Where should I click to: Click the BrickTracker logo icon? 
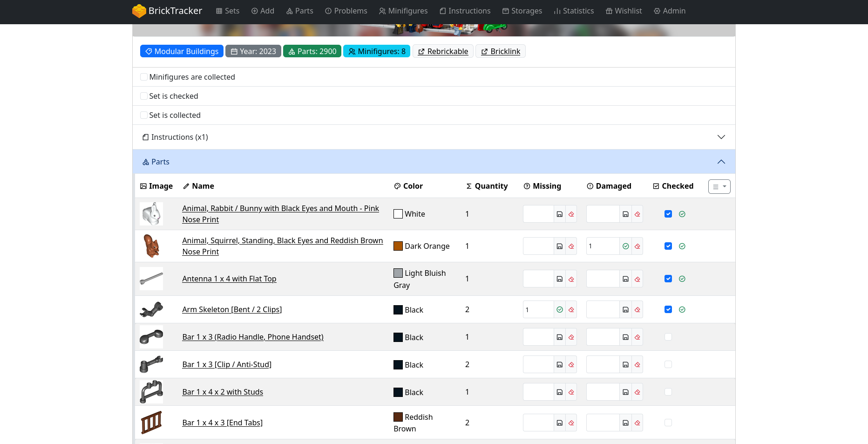coord(139,11)
